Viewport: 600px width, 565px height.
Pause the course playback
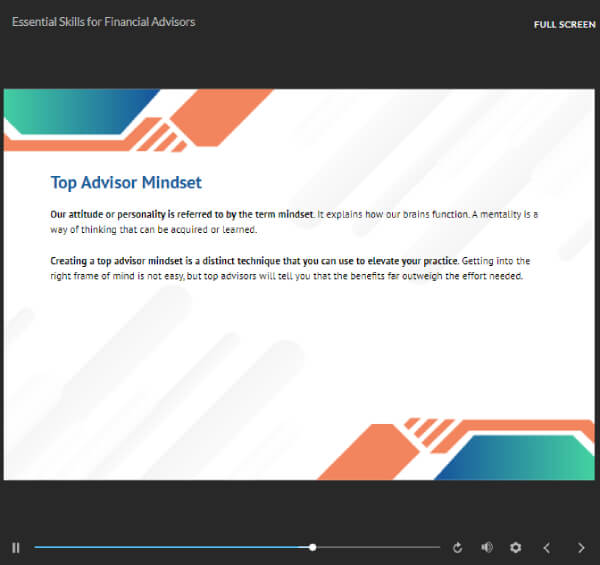coord(16,548)
